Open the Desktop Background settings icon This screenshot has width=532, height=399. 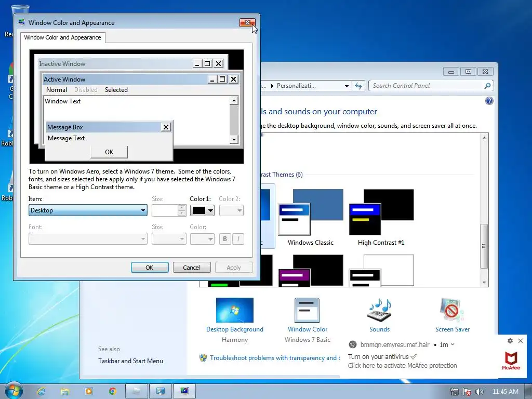tap(234, 310)
